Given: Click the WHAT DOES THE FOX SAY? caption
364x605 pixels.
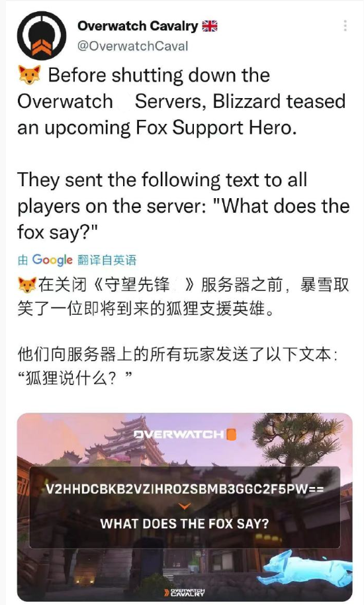Looking at the screenshot, I should [x=185, y=523].
